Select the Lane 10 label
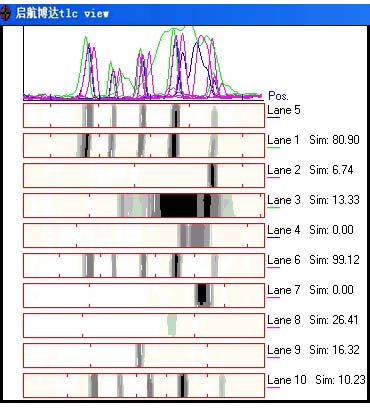This screenshot has width=370, height=409. coord(287,380)
